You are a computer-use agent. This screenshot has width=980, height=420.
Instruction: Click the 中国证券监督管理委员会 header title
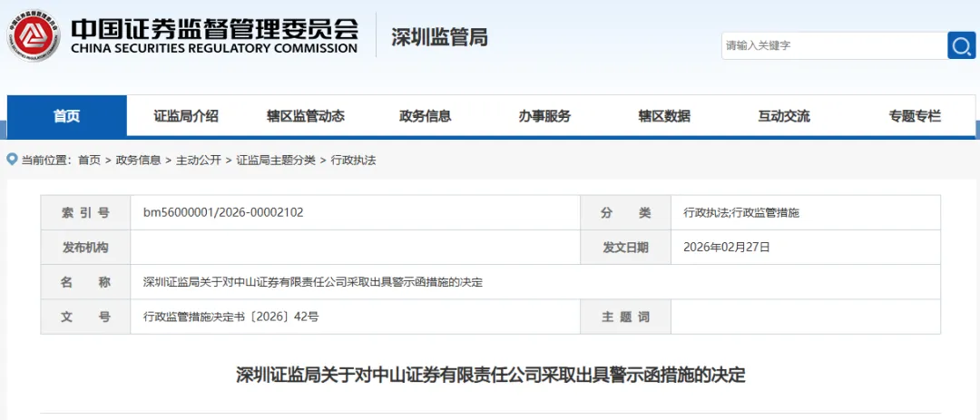214,27
